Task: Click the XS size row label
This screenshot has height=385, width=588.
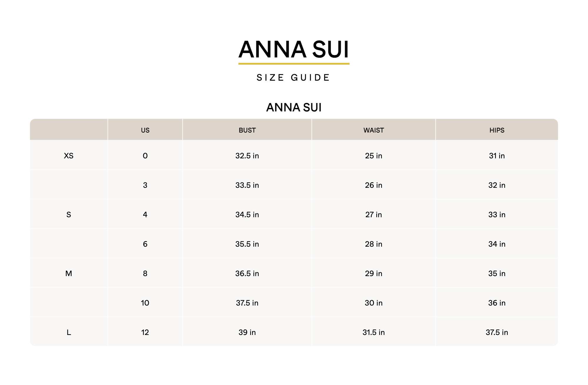Action: click(69, 156)
